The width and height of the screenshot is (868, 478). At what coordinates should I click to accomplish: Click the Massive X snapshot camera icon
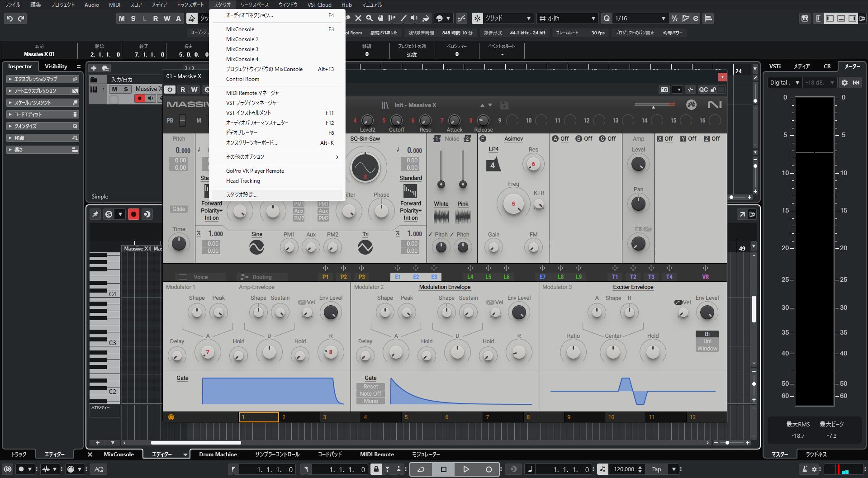[664, 90]
